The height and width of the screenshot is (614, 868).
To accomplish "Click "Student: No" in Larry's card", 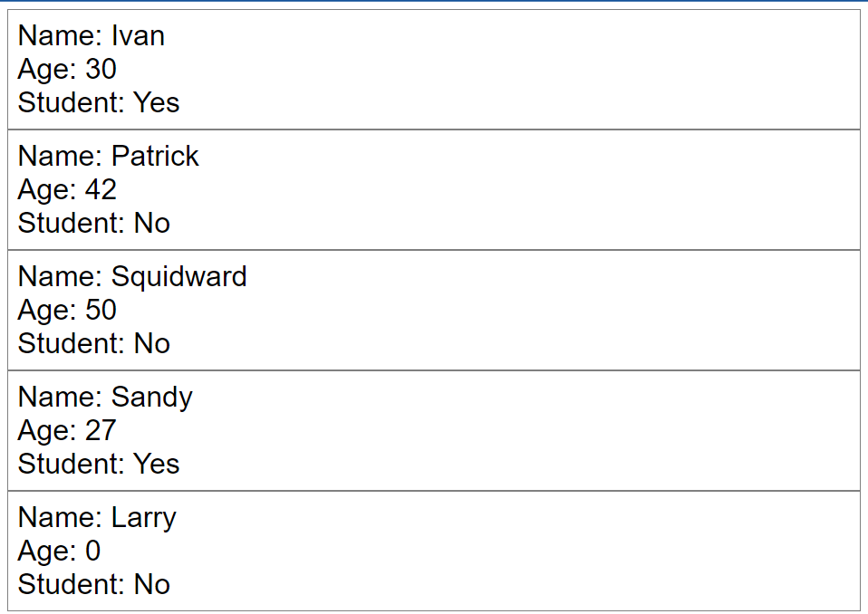I will pyautogui.click(x=94, y=584).
